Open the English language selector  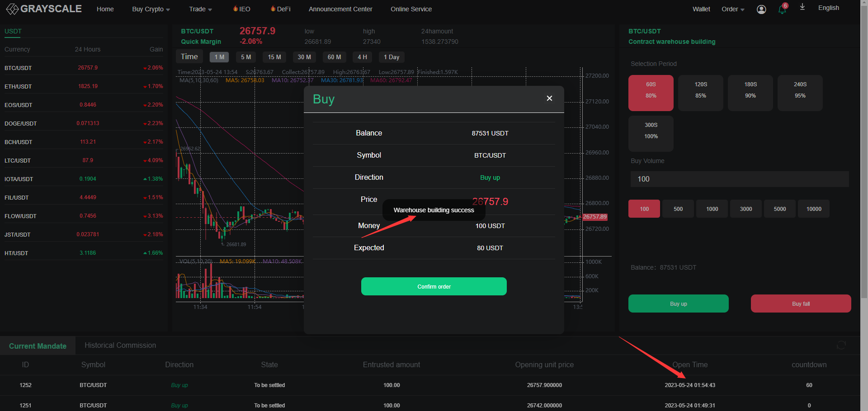(x=829, y=8)
